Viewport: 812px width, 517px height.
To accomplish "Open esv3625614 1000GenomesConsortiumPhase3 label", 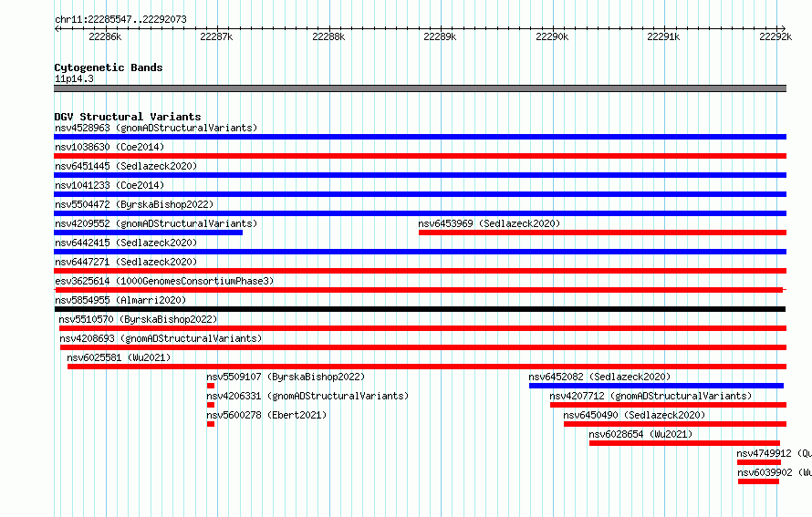I will click(164, 281).
